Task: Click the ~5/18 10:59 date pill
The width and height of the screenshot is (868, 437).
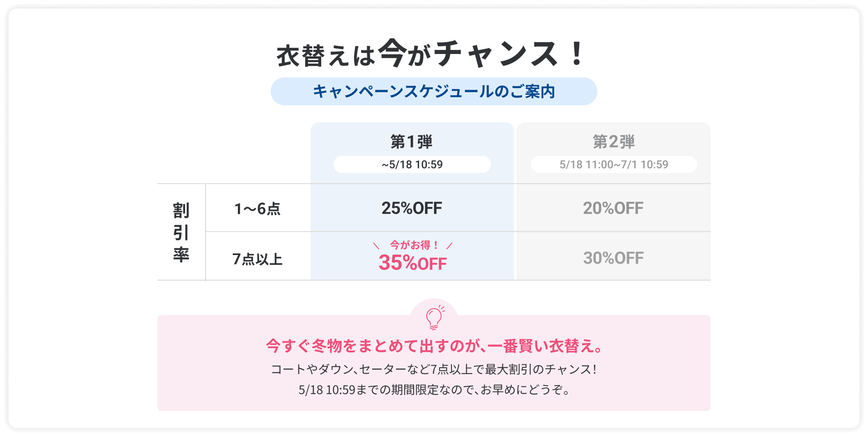Action: coord(412,165)
